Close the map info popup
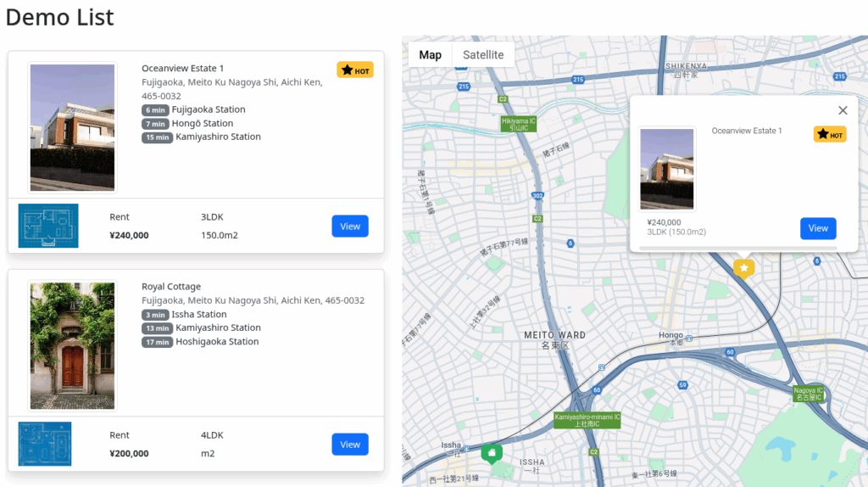The height and width of the screenshot is (487, 868). click(842, 110)
